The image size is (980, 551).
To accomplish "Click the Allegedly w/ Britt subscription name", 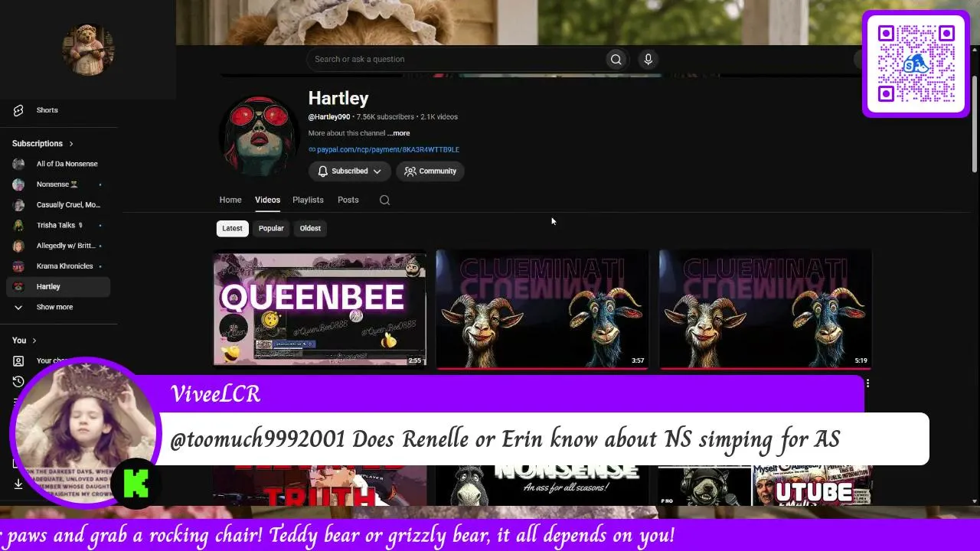I will [x=66, y=246].
